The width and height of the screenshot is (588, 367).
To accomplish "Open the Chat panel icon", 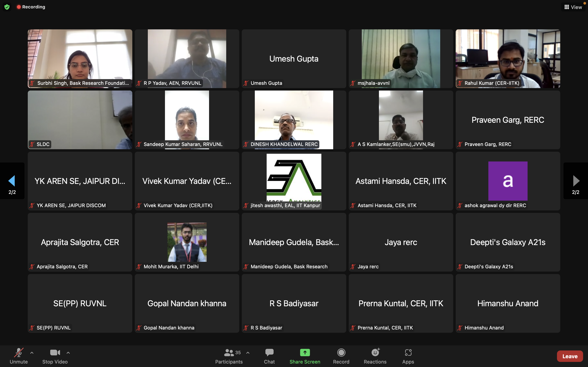I will click(269, 353).
